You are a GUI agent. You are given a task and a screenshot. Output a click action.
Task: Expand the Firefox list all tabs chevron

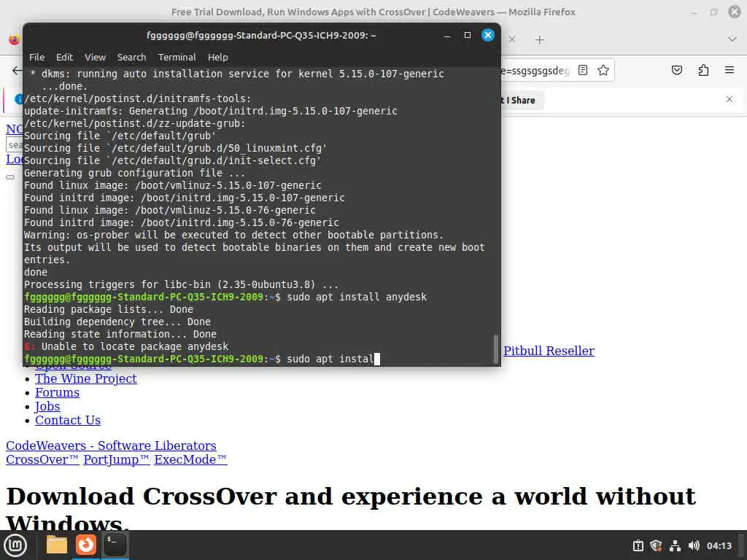pyautogui.click(x=732, y=39)
